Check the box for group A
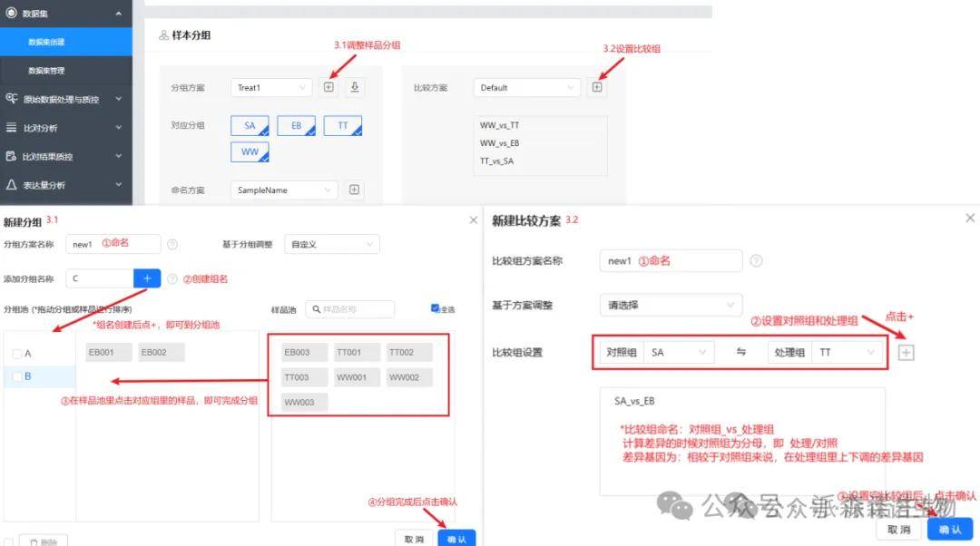Viewport: 980px width, 546px height. tap(17, 354)
